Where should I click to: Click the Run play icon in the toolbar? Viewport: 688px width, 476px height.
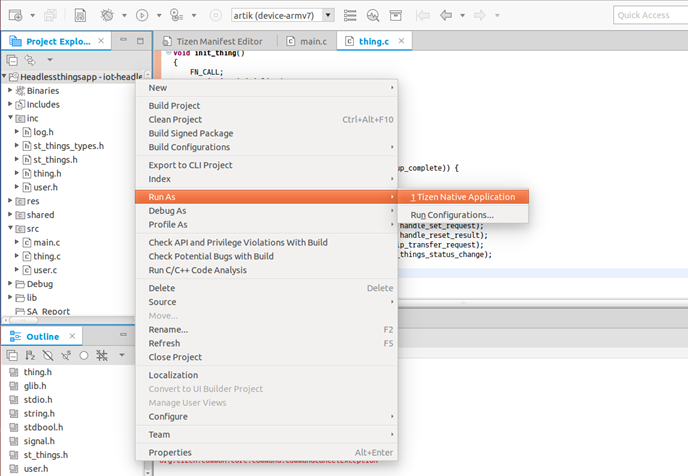point(142,15)
